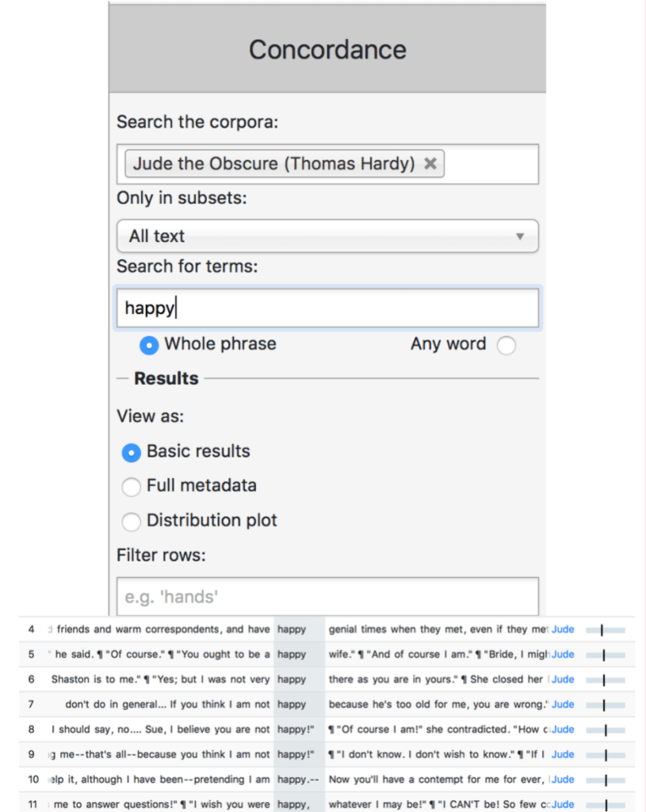The width and height of the screenshot is (646, 812).
Task: Open the Jude link in row 5
Action: point(563,655)
